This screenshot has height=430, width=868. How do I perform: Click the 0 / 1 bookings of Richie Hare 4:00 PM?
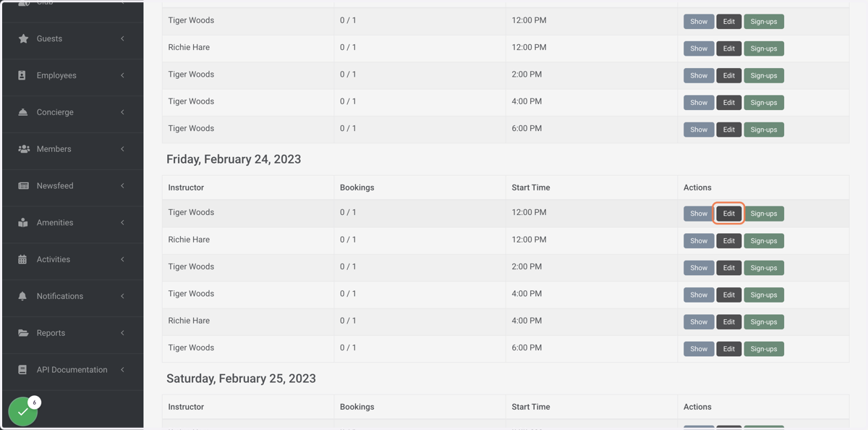[x=348, y=321]
